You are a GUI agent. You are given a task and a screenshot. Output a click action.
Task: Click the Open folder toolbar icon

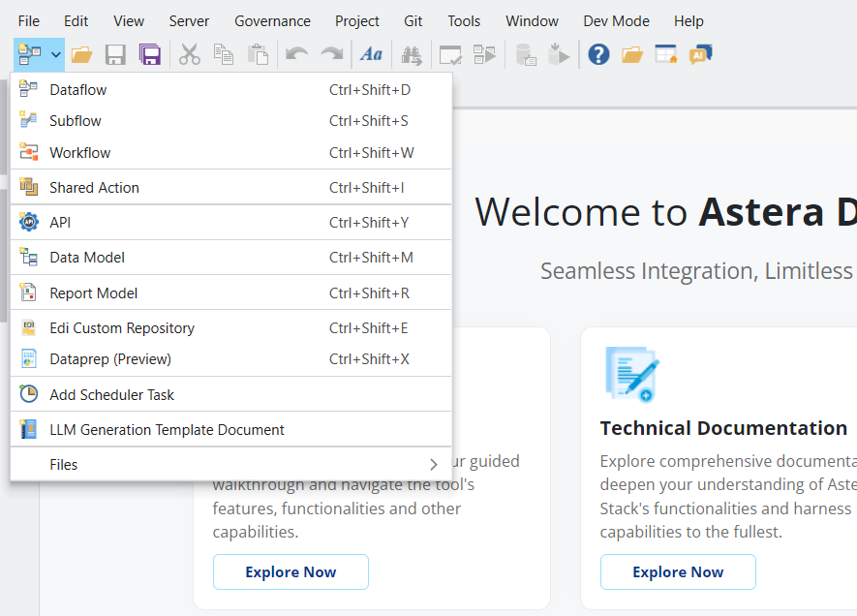pos(82,55)
